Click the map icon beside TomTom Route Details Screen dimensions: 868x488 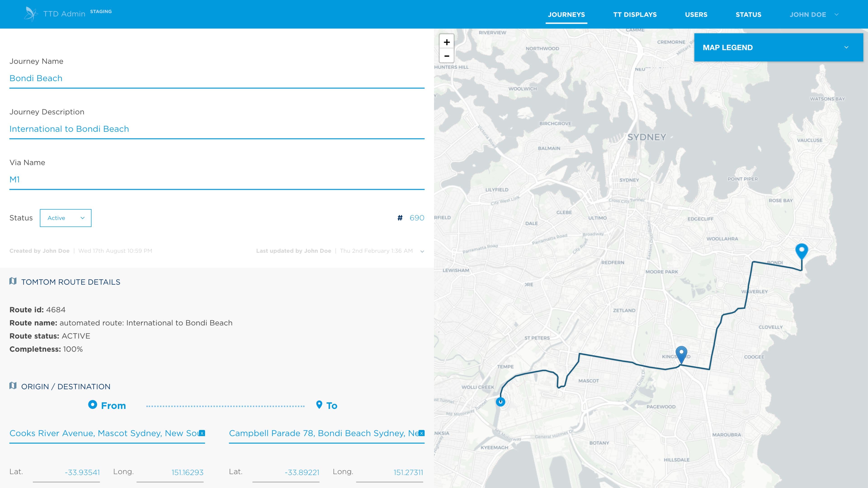pos(13,281)
